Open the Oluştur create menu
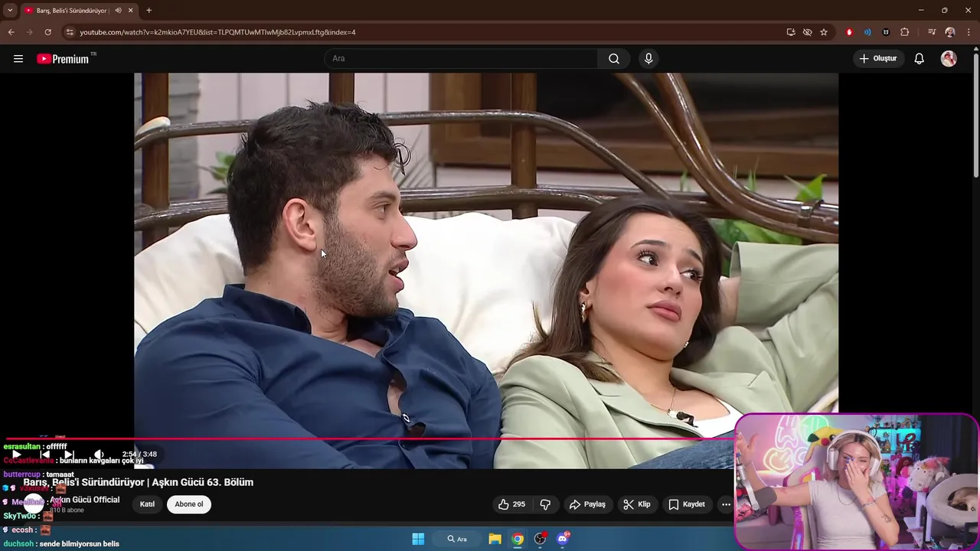Screen dimensions: 980x551 pos(878,58)
